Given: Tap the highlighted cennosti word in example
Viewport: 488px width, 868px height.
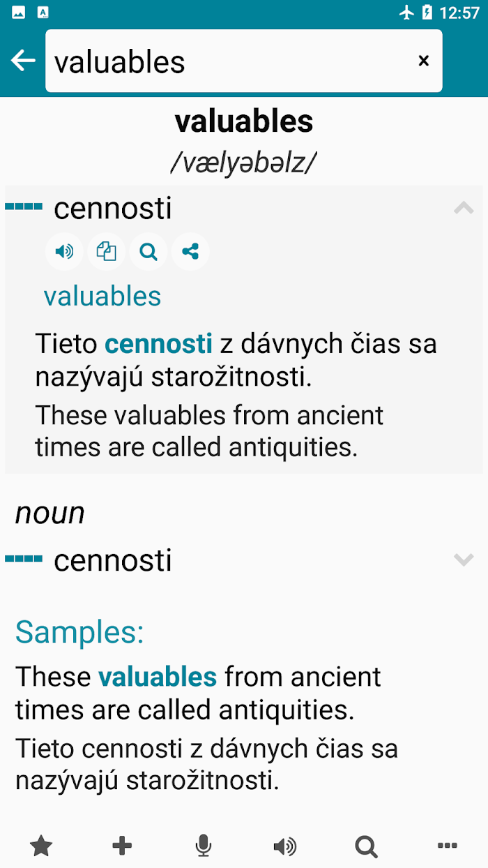Looking at the screenshot, I should click(x=158, y=343).
